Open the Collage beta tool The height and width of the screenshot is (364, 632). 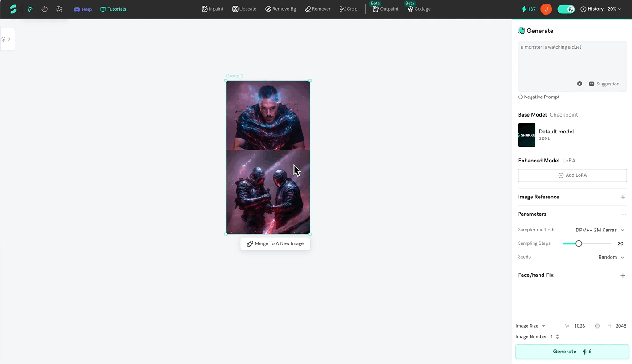coord(419,9)
